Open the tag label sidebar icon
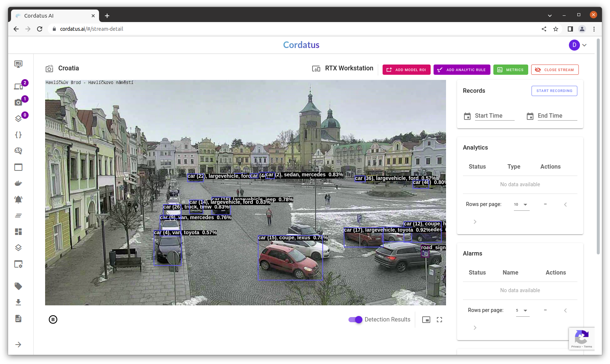 18,286
